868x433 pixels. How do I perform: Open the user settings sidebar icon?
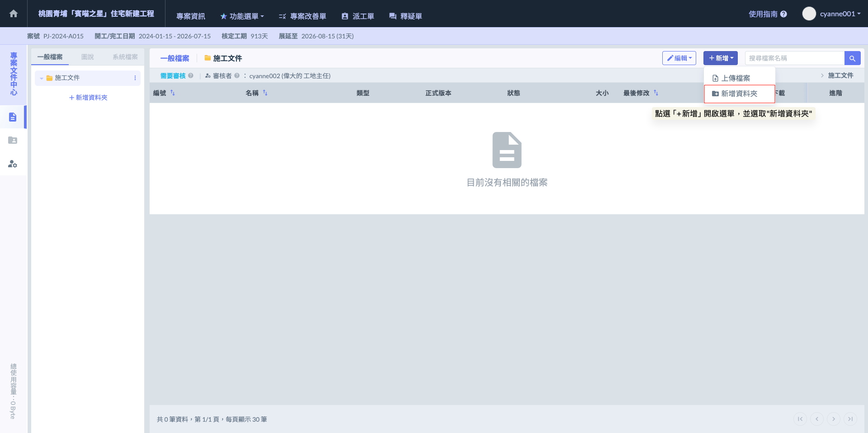(x=13, y=164)
